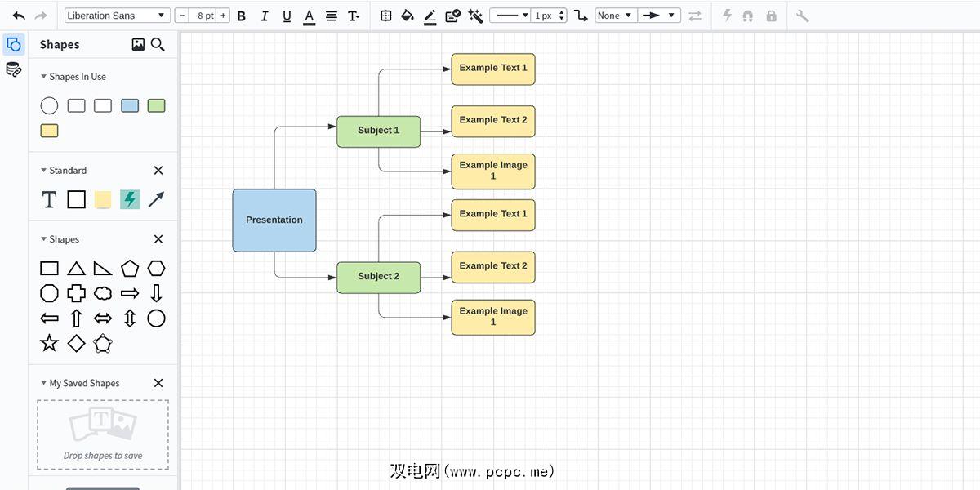Open the text options T menu
Screen dimensions: 980x490
353,16
